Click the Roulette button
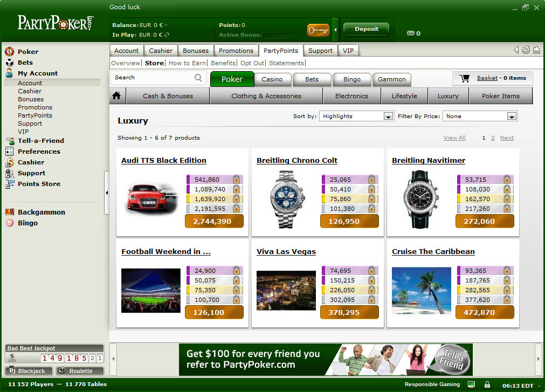Screen dimensions: 545x392 (80, 371)
